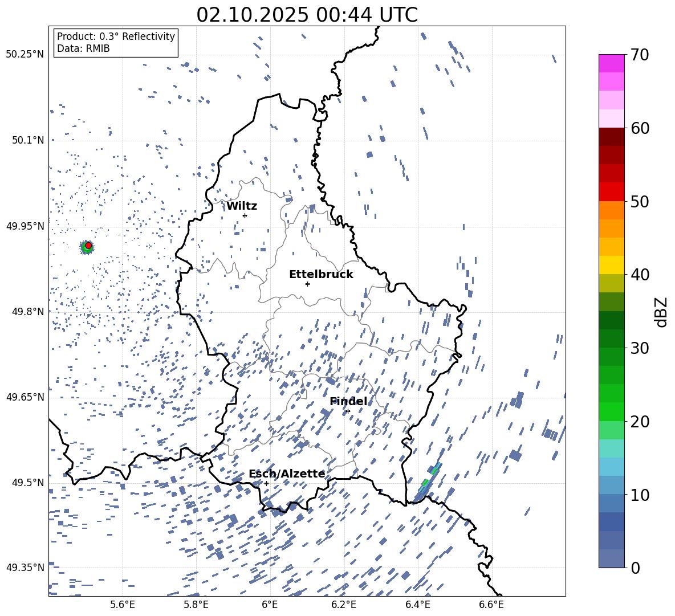Click the Esch/Alzette city label
Image resolution: width=675 pixels, height=616 pixels.
coord(287,474)
